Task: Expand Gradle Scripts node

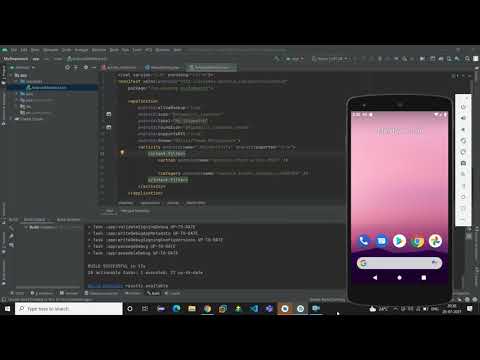Action: (11, 119)
